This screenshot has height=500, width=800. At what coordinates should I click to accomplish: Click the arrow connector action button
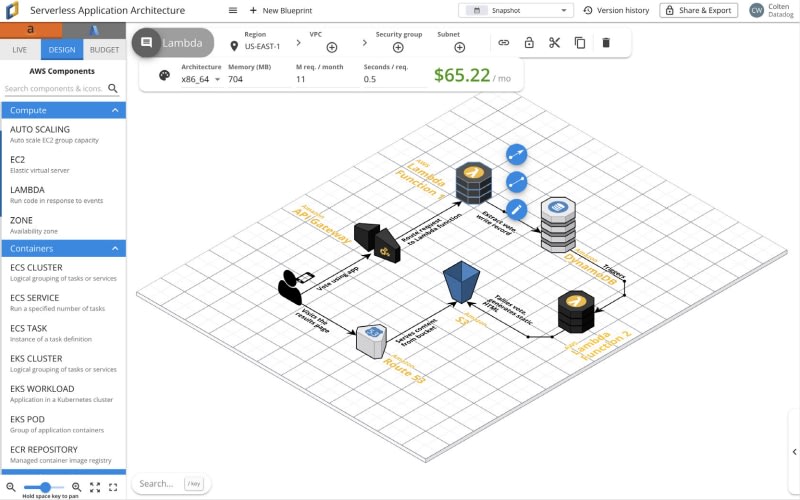tap(516, 154)
